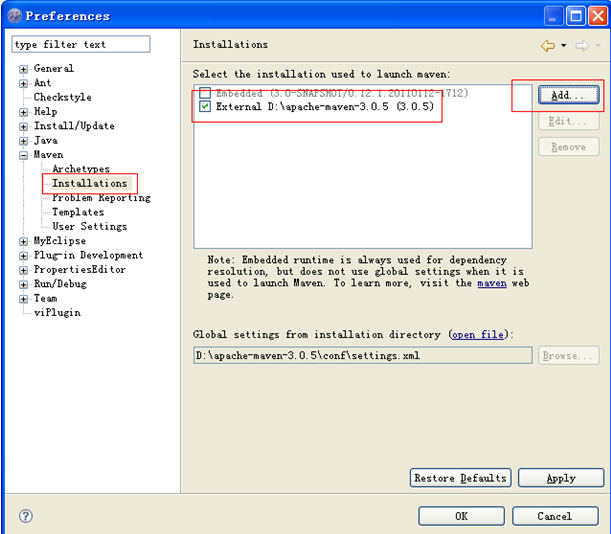Screen dimensions: 611x534
Task: Close the Preferences window
Action: 598,16
